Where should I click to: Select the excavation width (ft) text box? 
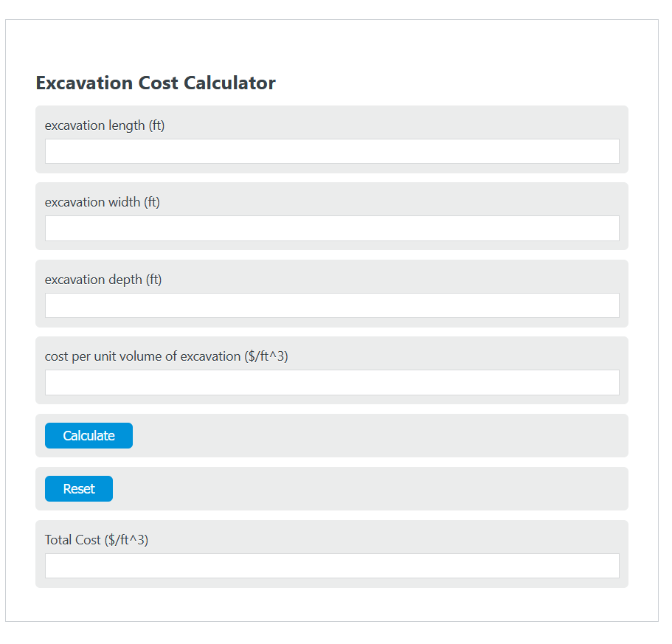(x=332, y=228)
